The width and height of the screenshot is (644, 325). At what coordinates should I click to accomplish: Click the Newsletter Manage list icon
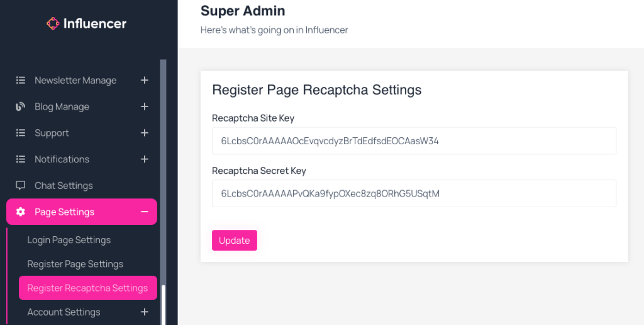coord(21,81)
